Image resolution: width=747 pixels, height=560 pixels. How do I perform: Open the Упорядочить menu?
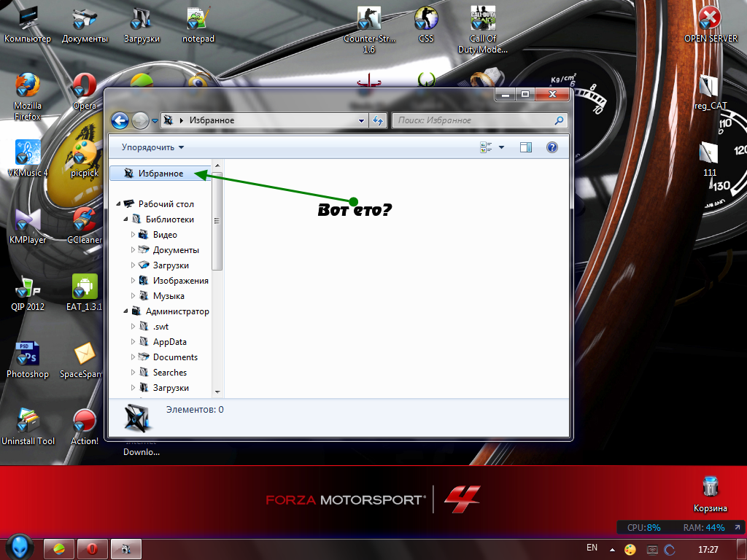[152, 147]
